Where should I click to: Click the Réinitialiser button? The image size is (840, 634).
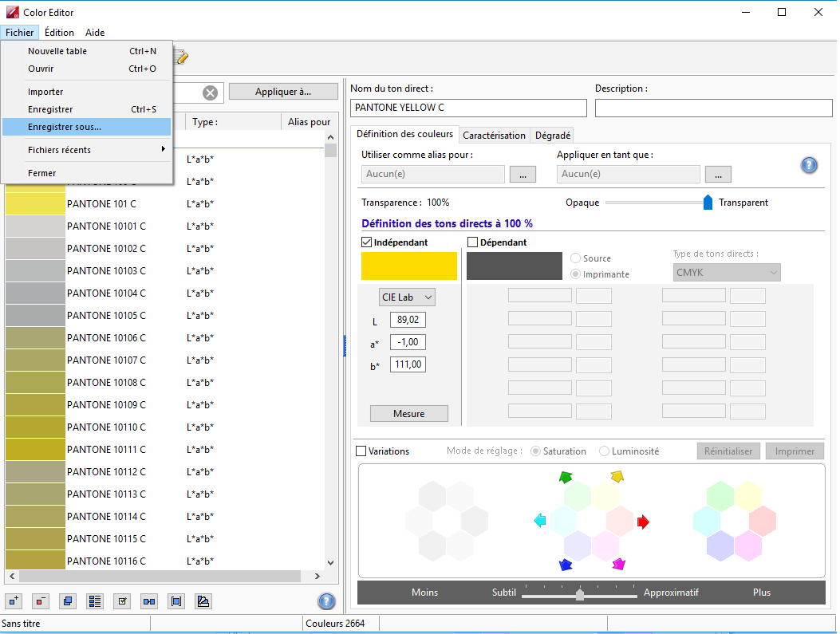pyautogui.click(x=728, y=451)
